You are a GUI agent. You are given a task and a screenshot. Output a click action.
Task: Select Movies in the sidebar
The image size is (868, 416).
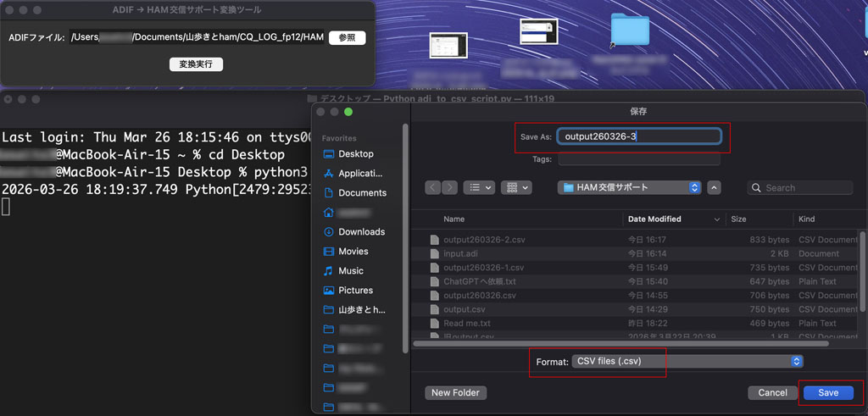click(353, 252)
